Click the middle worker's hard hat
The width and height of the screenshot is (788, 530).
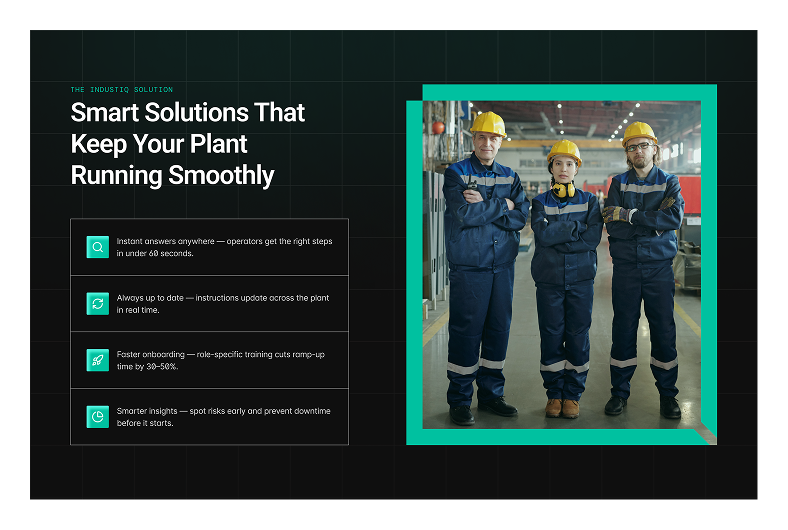click(x=564, y=151)
